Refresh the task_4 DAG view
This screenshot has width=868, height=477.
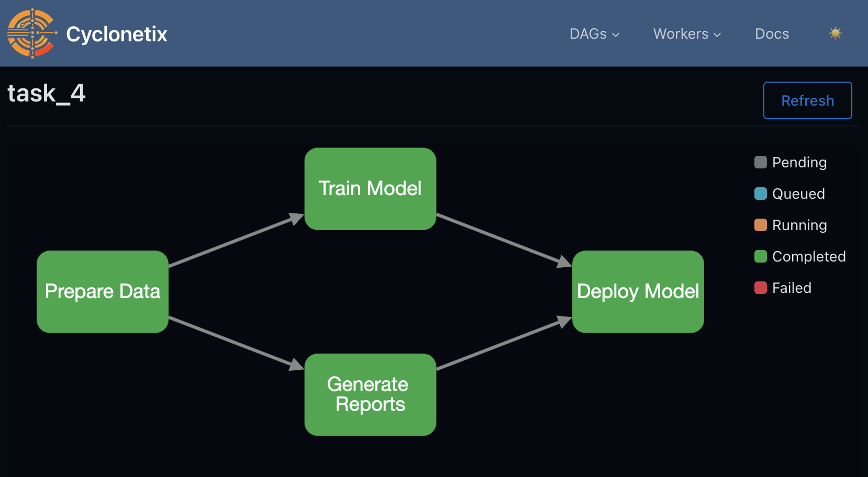point(807,100)
